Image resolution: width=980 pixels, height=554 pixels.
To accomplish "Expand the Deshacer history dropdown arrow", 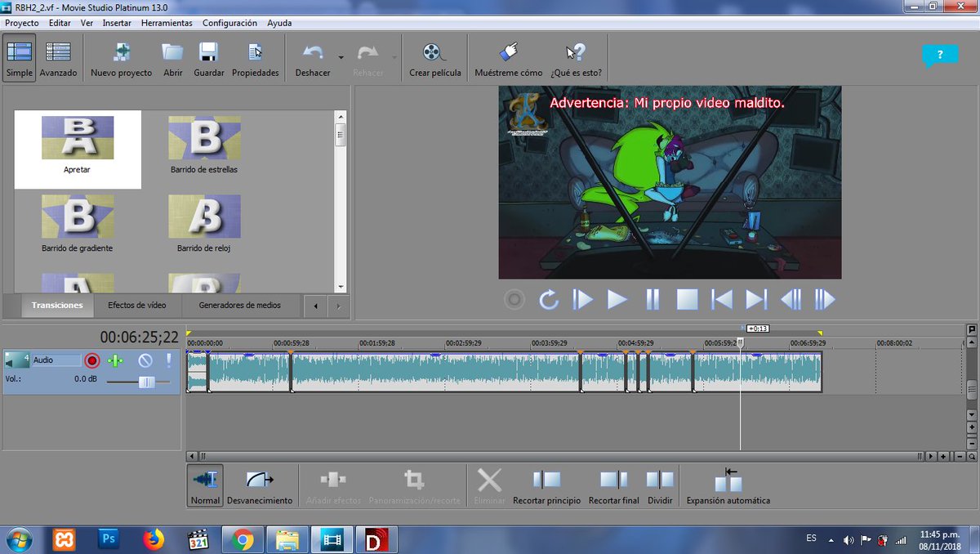I will coord(341,57).
